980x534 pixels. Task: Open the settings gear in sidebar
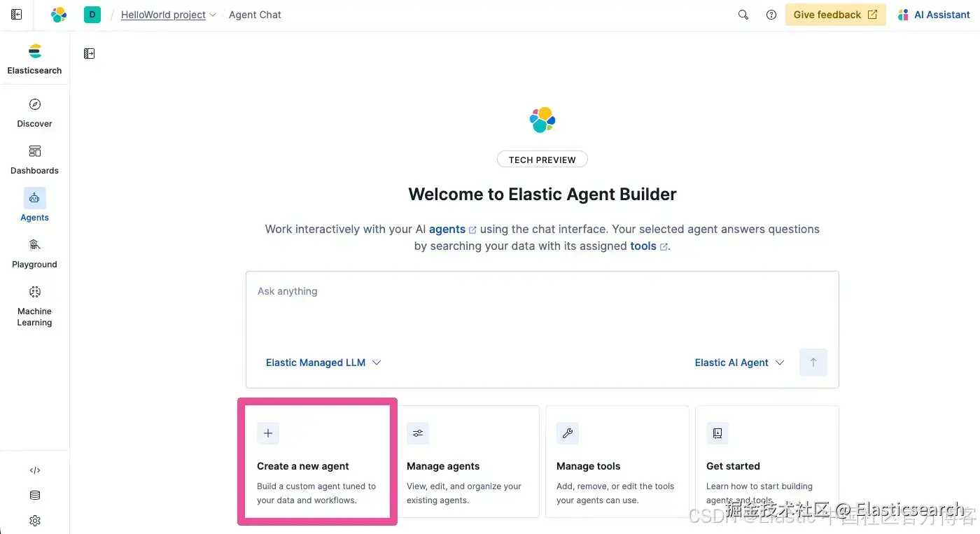click(35, 521)
